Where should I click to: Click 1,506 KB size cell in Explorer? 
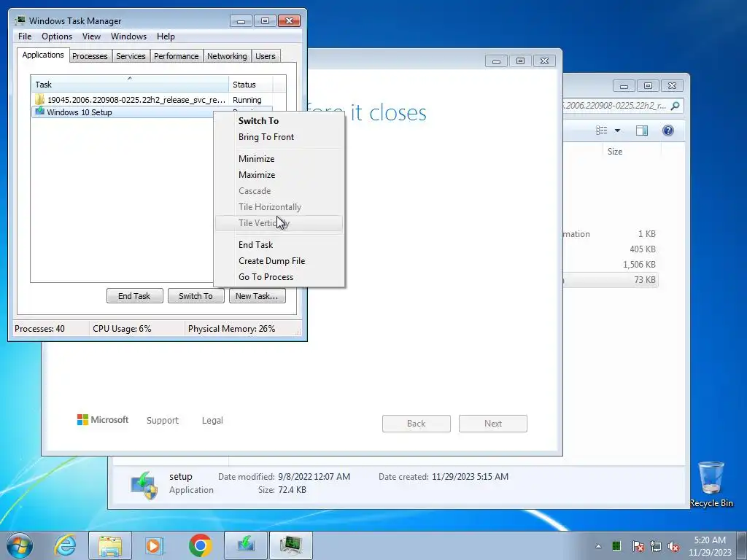click(x=639, y=264)
